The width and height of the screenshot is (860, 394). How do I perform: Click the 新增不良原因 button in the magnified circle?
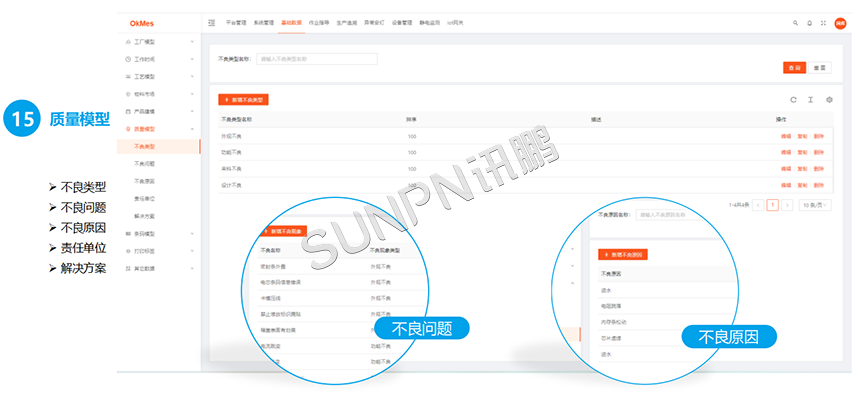click(x=623, y=255)
